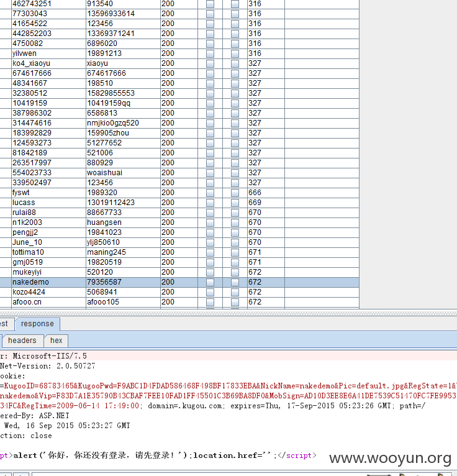Viewport: 457px width, 476px height.
Task: Select password cell huangsen
Action: coord(123,222)
